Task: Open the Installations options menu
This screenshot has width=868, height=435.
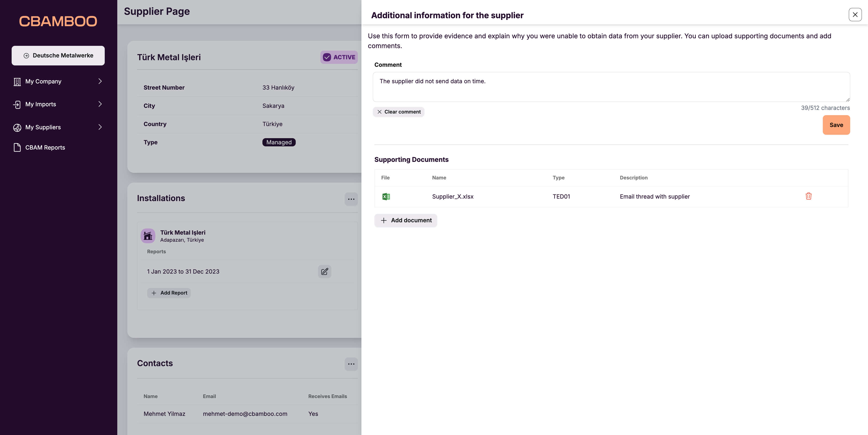Action: [351, 199]
